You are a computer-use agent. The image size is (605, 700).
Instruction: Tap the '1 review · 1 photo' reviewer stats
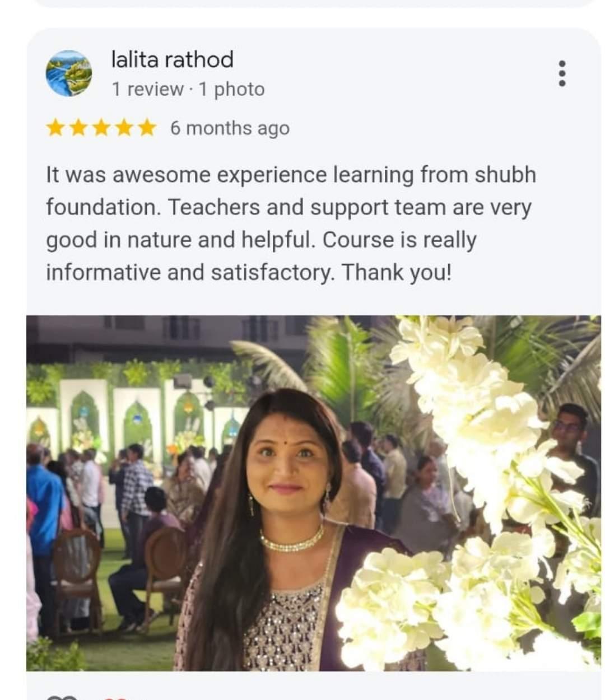(188, 89)
